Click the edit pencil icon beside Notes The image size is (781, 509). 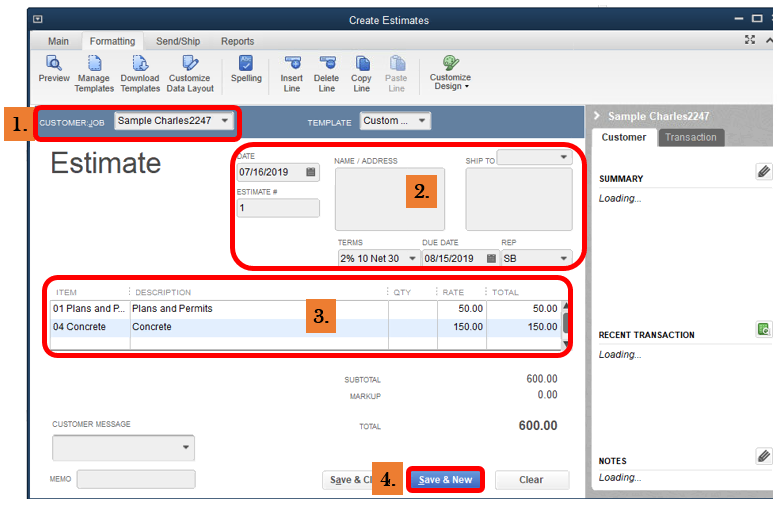point(764,456)
